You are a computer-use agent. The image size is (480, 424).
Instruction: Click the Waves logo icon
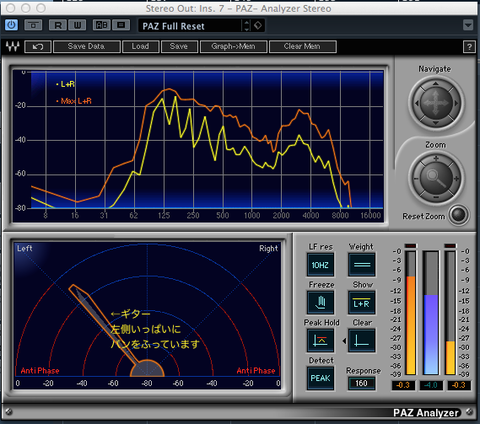[x=13, y=47]
